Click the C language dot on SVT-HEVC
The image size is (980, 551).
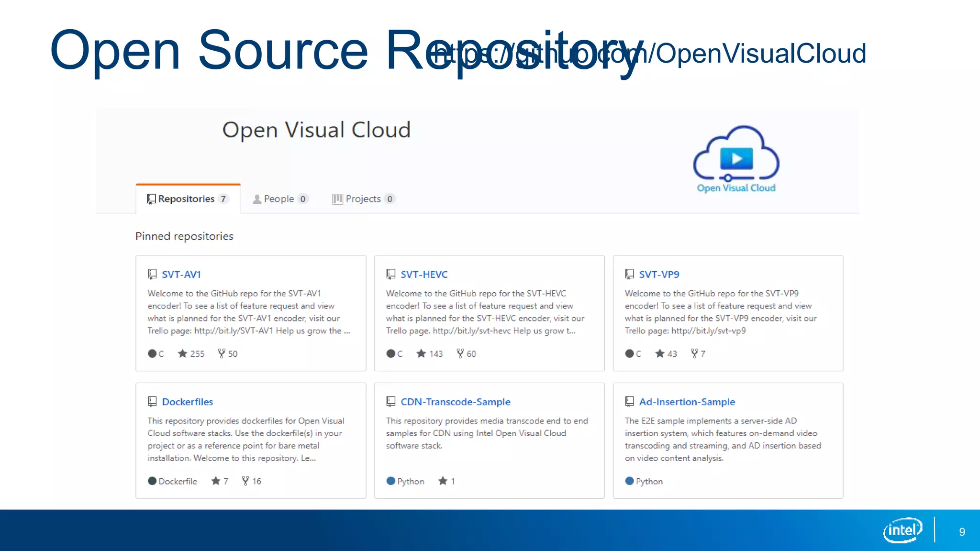(x=391, y=353)
